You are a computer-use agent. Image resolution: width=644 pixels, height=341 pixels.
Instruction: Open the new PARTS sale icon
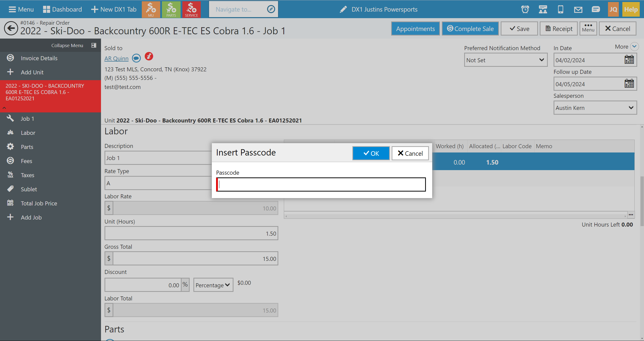pyautogui.click(x=171, y=10)
